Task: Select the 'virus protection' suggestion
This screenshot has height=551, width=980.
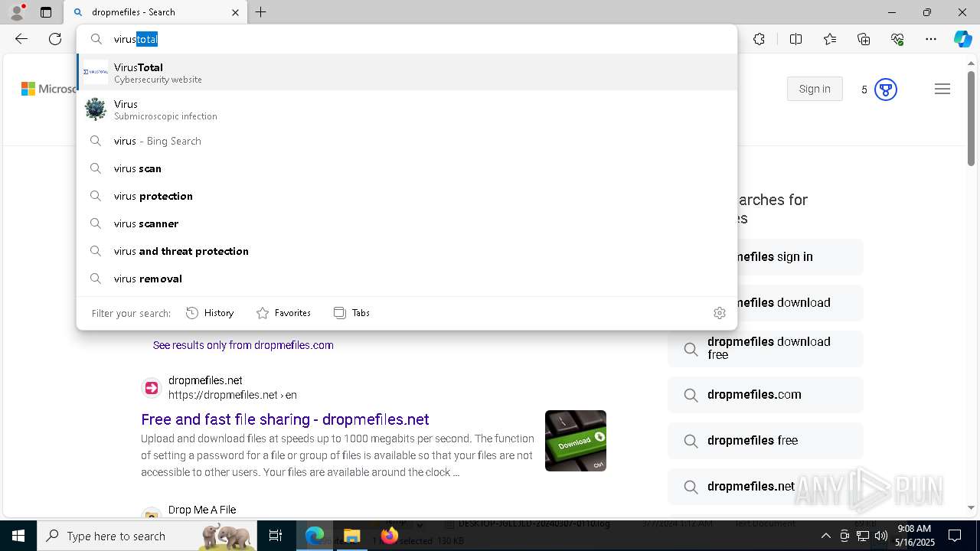Action: 407,196
